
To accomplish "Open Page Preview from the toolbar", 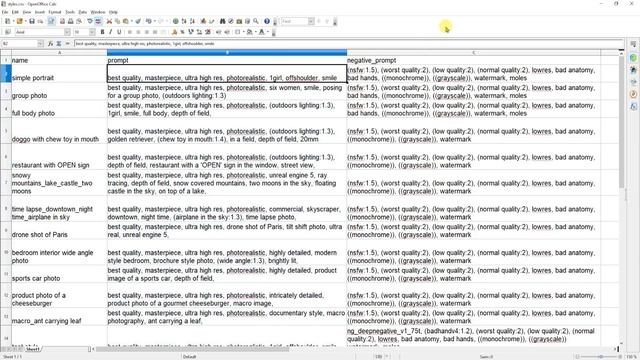I will pyautogui.click(x=79, y=21).
